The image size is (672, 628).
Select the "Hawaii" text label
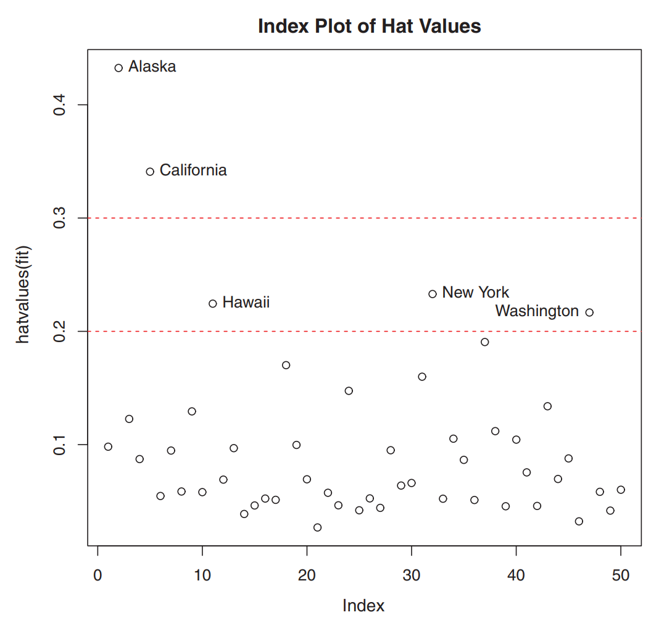tap(246, 303)
